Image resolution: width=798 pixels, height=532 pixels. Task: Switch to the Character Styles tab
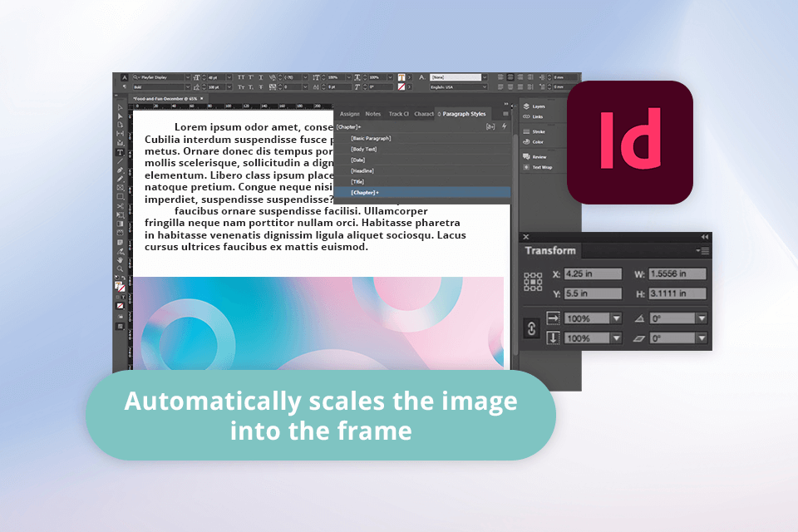pyautogui.click(x=424, y=114)
